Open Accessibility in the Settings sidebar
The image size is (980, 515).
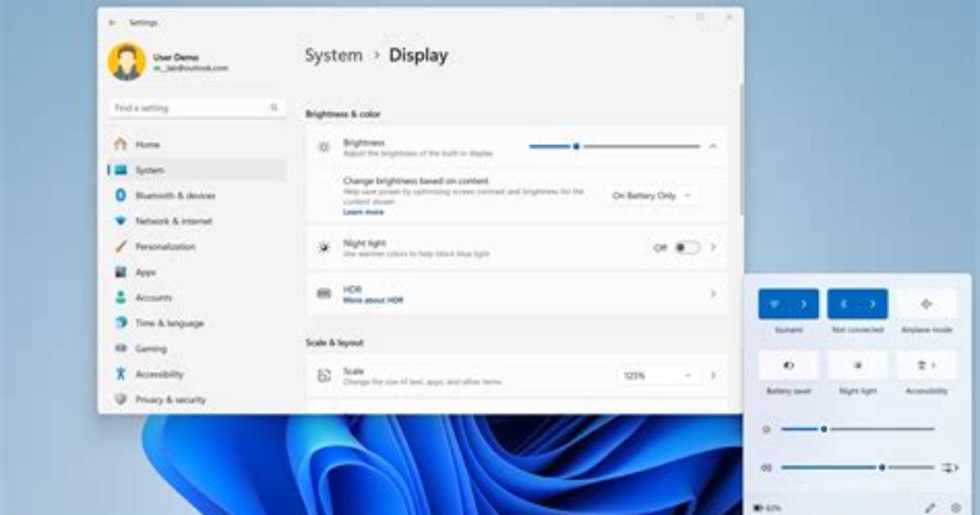point(197,374)
